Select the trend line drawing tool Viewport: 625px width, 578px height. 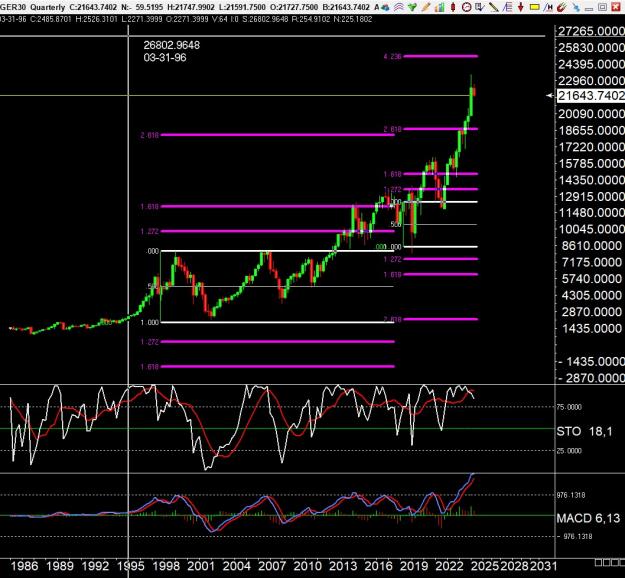tap(493, 7)
